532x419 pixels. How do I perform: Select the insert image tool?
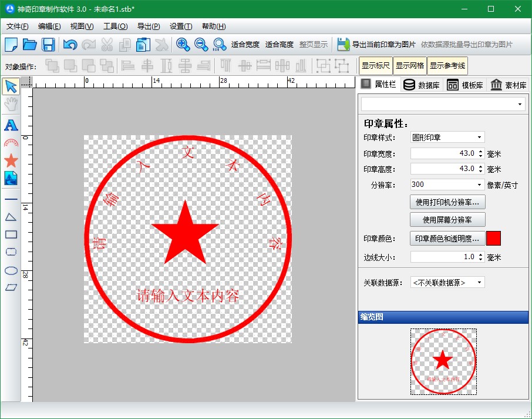pos(11,177)
